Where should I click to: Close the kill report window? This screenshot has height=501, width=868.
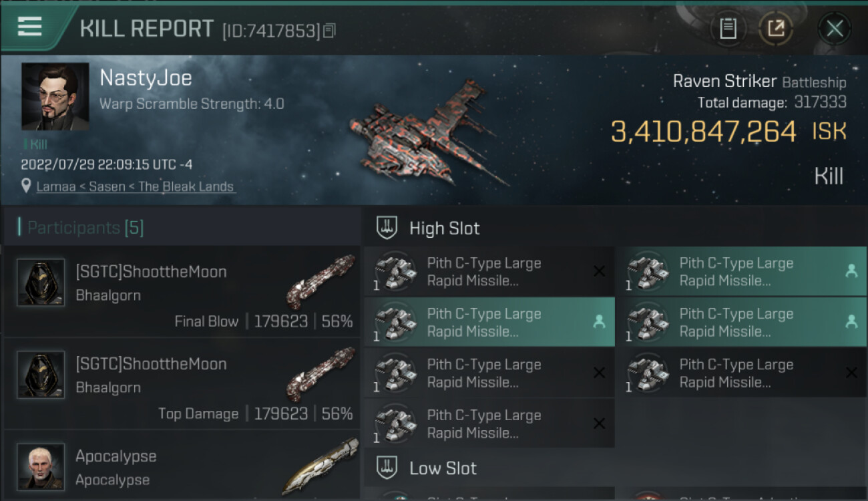(834, 28)
